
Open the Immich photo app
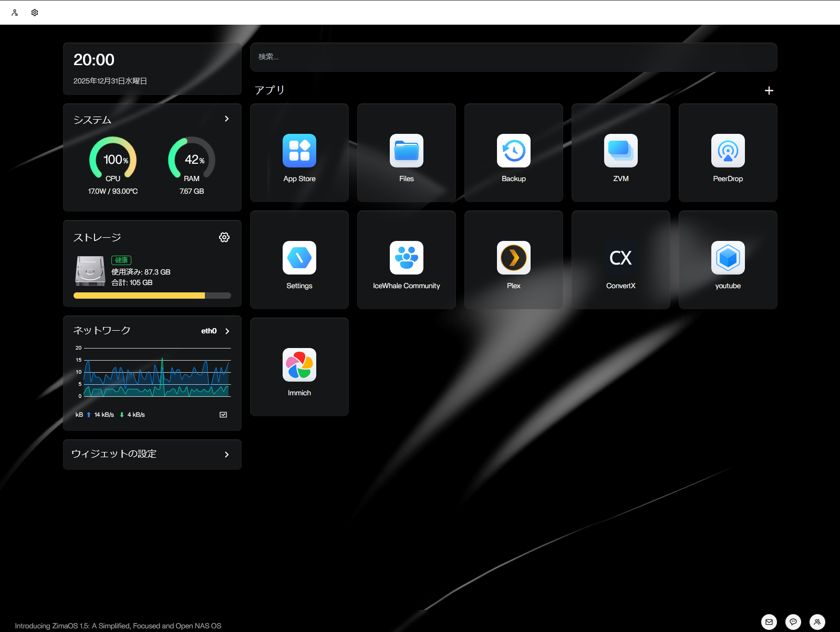(x=299, y=365)
